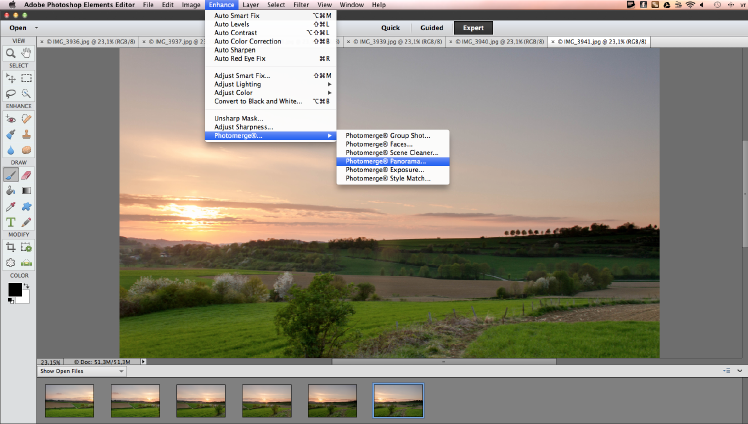748x424 pixels.
Task: Open the Filter menu
Action: point(301,5)
